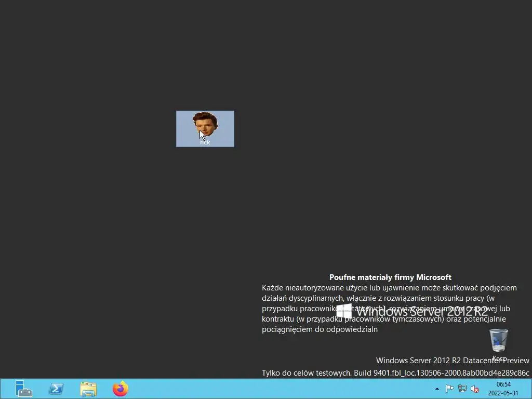Open the Recycle Bin (Kosz) icon
Screen dimensions: 532x399
click(499, 344)
